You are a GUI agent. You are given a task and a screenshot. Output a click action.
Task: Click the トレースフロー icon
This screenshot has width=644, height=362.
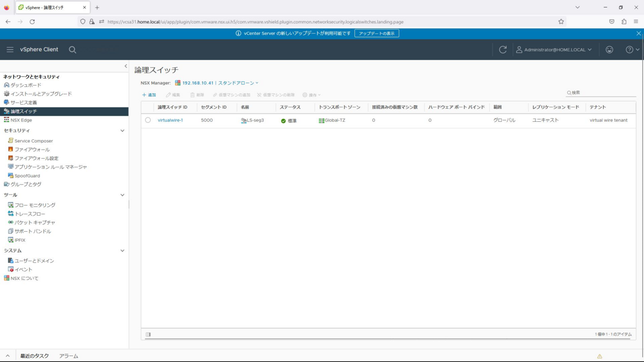(x=11, y=213)
